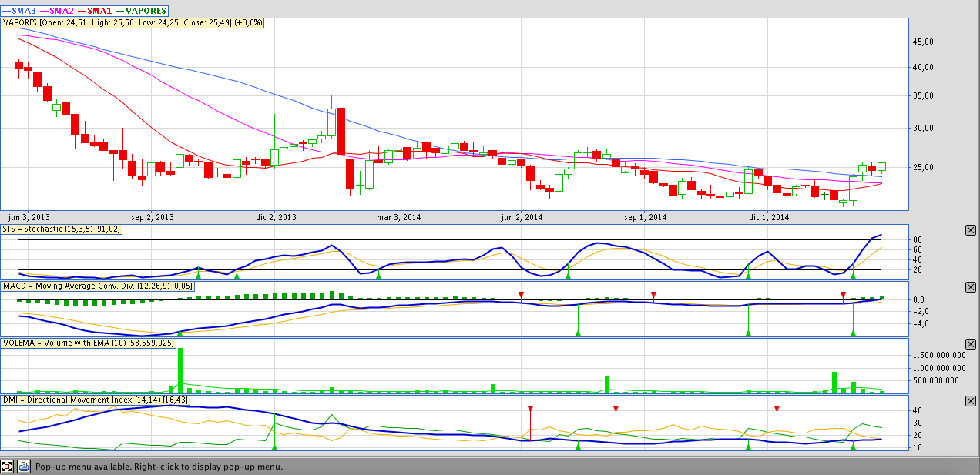Image resolution: width=980 pixels, height=475 pixels.
Task: Click the first red sell marker in DMI panel
Action: coord(530,409)
